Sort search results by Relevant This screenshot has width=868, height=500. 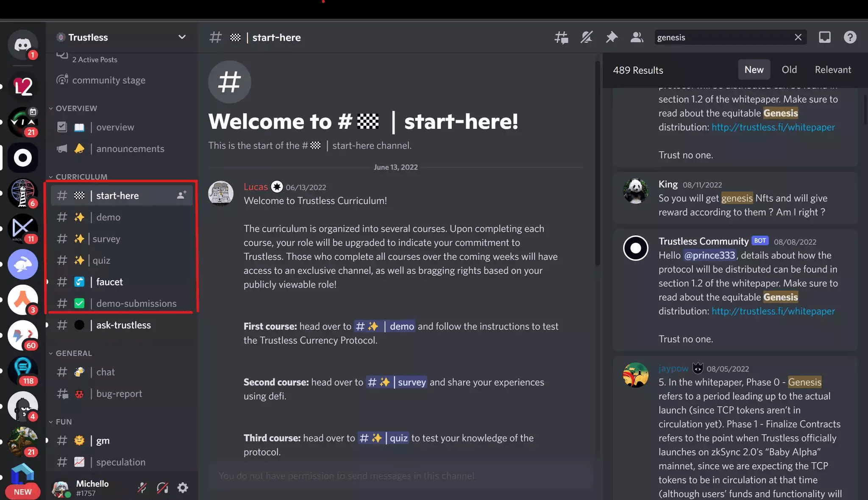833,69
